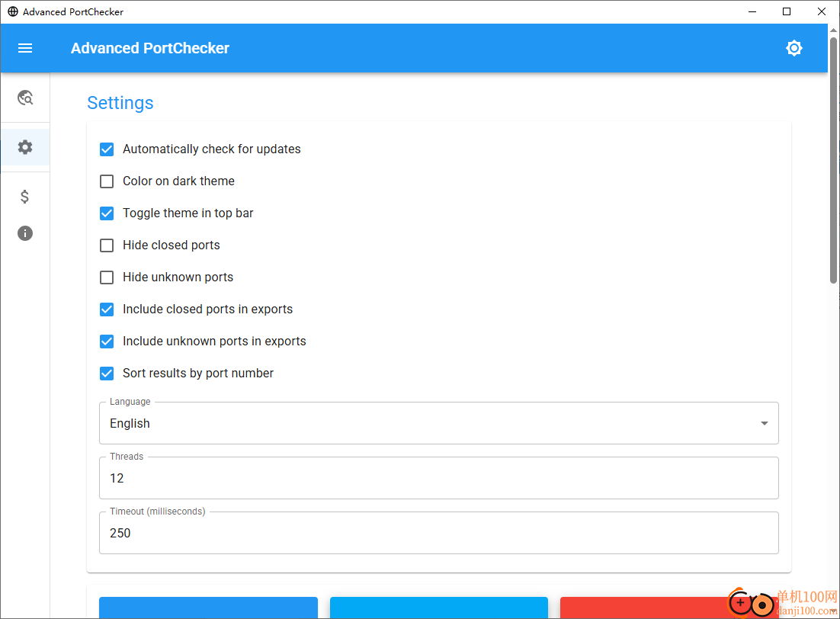Check Hide closed ports
This screenshot has width=840, height=619.
coord(107,245)
